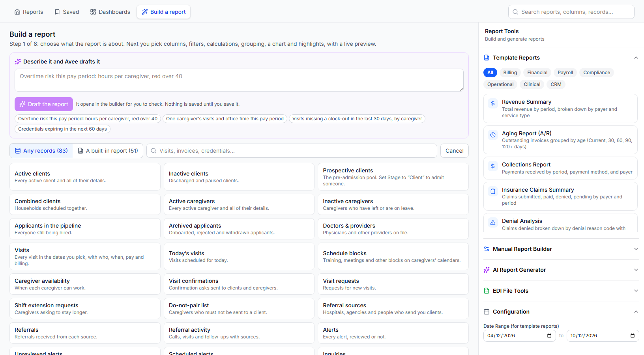This screenshot has height=355, width=644.
Task: Choose the Schedule blocks record card
Action: (x=393, y=256)
